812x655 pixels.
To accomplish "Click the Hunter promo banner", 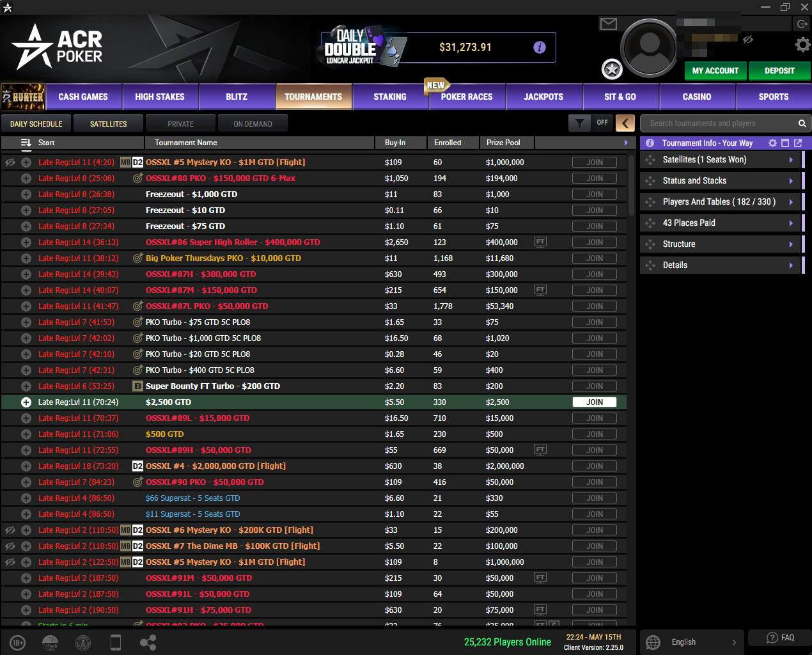I will point(22,97).
